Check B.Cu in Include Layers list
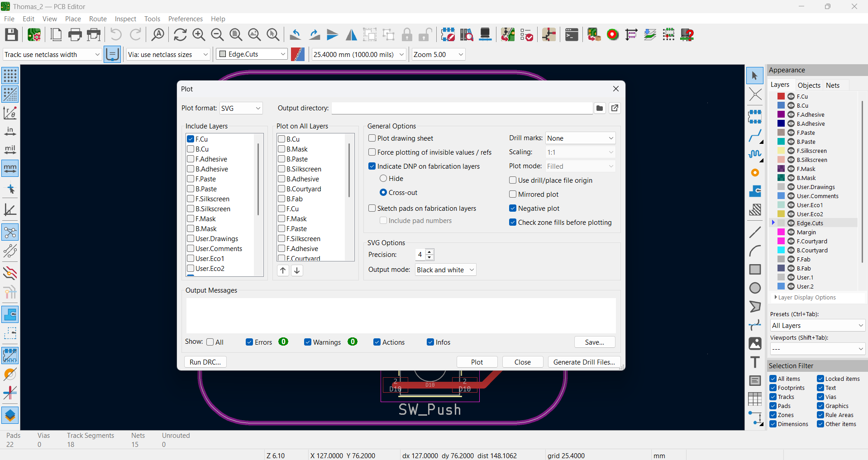 click(x=191, y=149)
